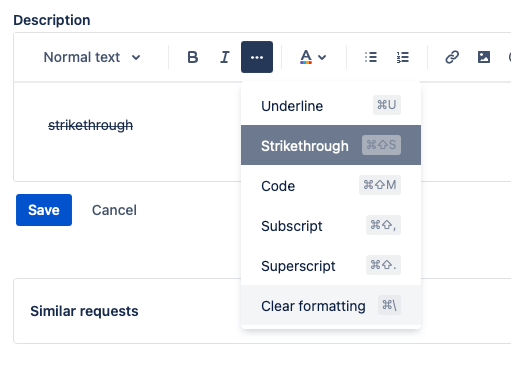This screenshot has width=511, height=365.
Task: Open the Normal text style dropdown
Action: point(92,57)
